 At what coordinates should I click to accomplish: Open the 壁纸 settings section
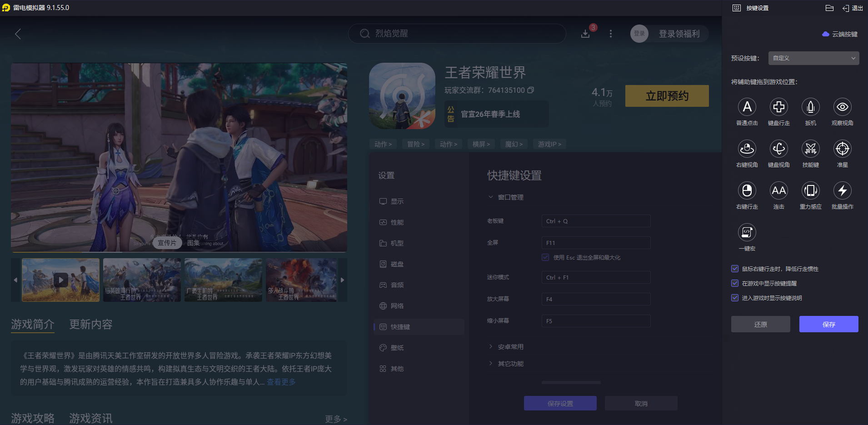pos(396,347)
